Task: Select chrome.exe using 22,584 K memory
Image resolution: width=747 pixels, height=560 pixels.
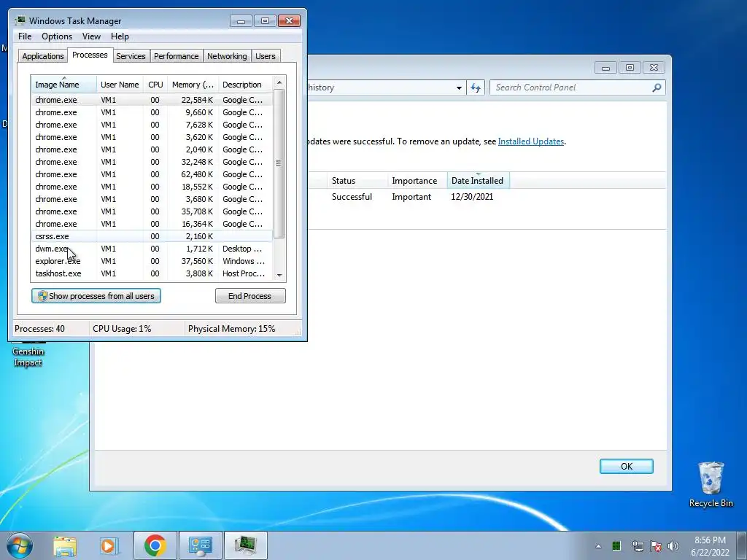Action: pos(152,100)
